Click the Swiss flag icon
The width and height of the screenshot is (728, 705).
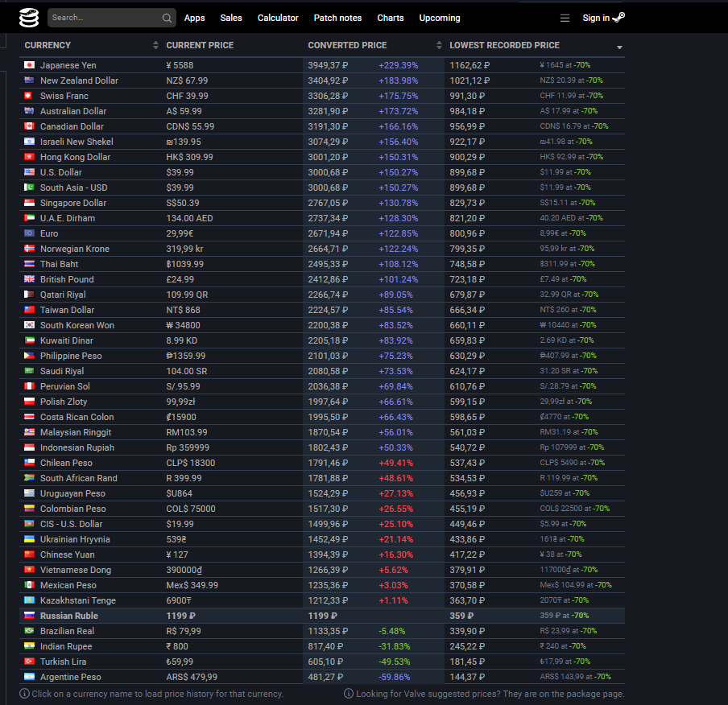(29, 96)
